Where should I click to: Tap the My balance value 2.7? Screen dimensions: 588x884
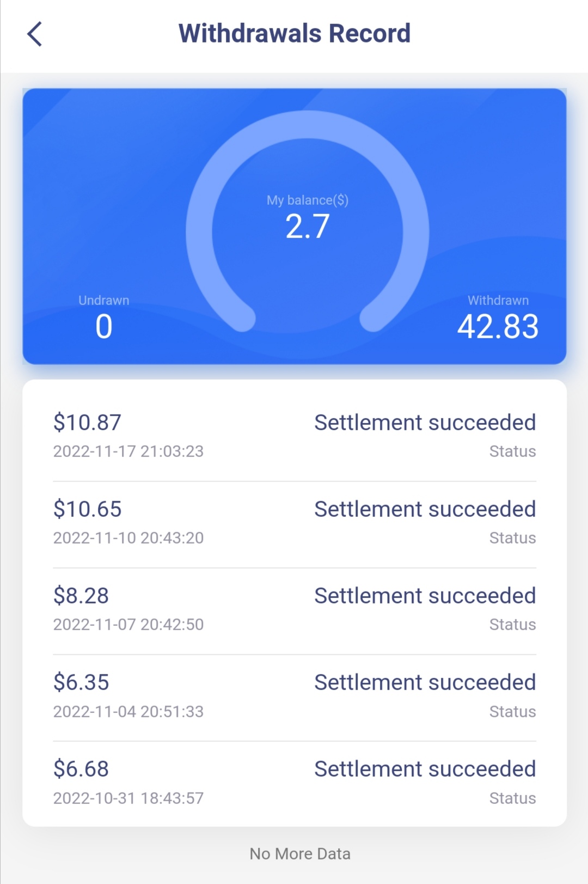click(308, 226)
